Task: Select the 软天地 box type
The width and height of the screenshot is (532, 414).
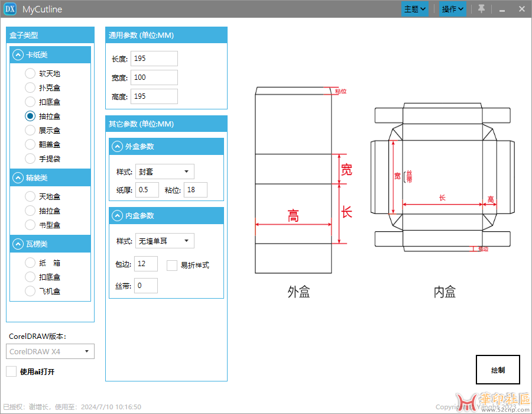Action: (x=30, y=74)
